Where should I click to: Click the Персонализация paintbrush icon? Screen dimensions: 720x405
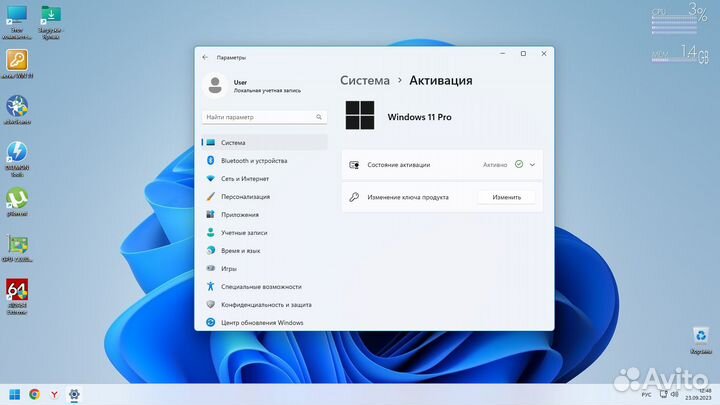tap(210, 197)
